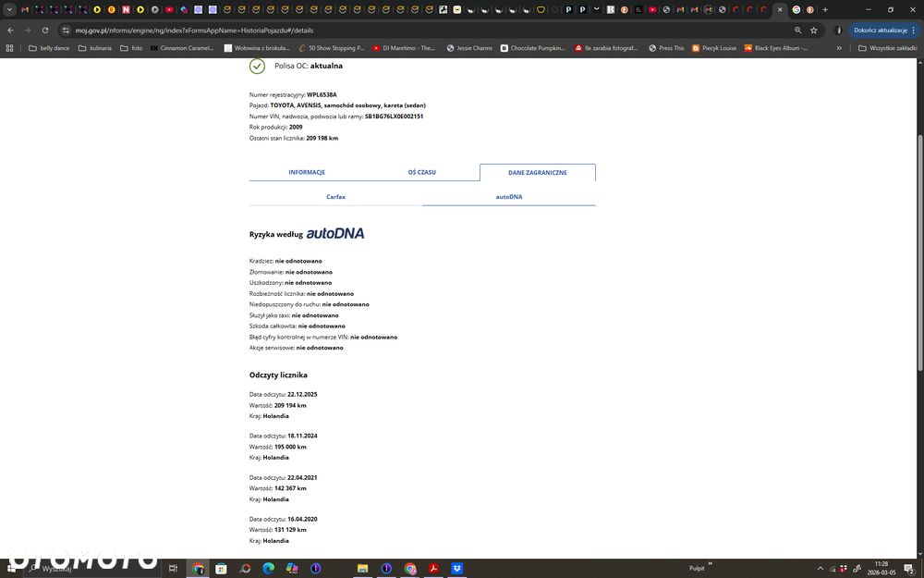Click the page vertical scrollbar thumb
Screen dimensions: 924x578
tap(920, 252)
